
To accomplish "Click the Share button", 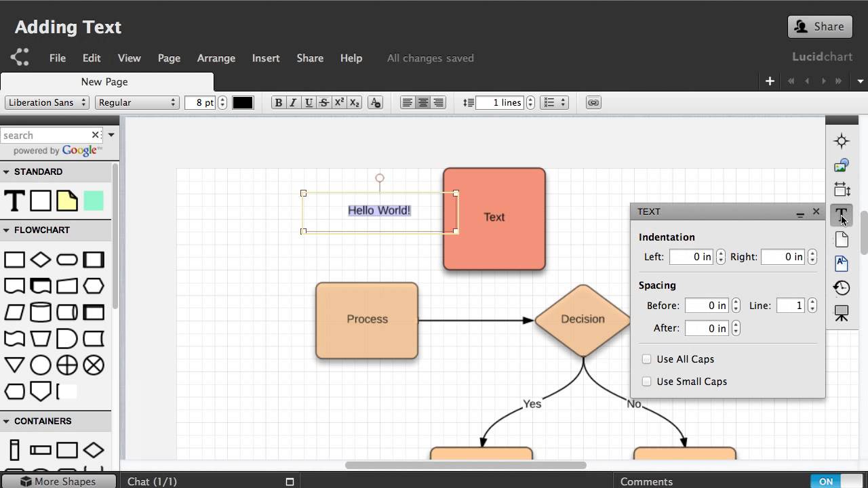I will click(820, 26).
